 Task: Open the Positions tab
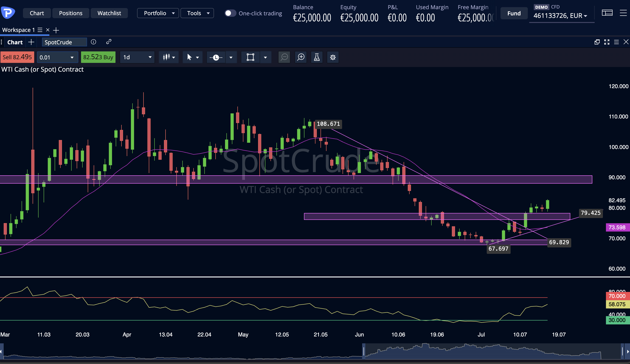click(x=70, y=13)
